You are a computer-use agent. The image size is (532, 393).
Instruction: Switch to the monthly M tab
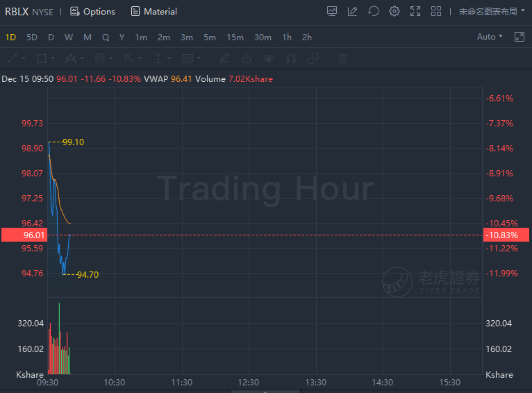(x=88, y=37)
